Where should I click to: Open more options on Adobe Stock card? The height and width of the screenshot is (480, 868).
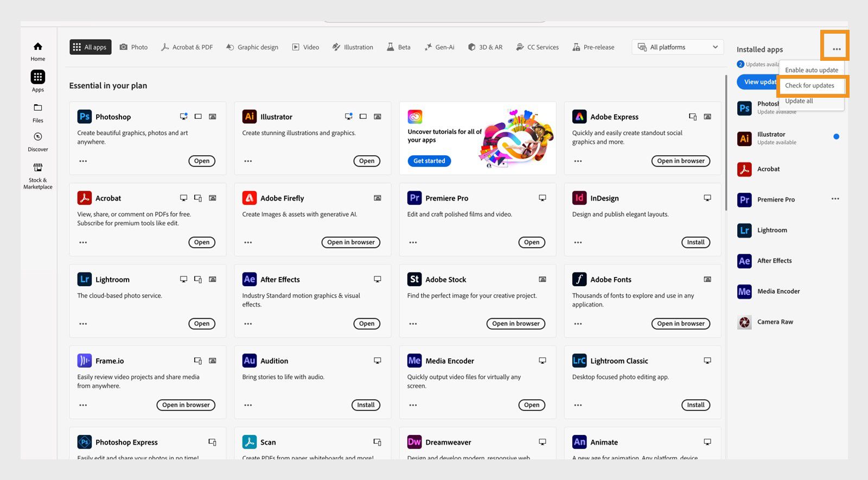(x=413, y=324)
